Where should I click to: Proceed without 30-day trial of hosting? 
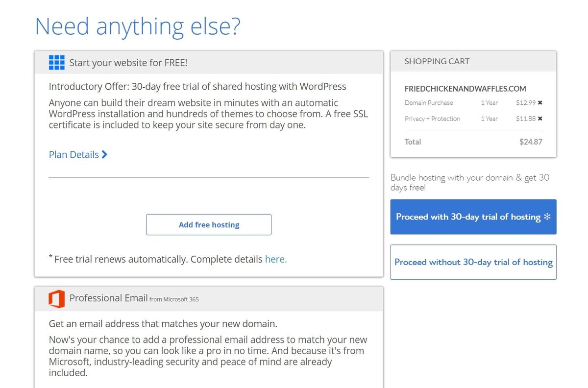pyautogui.click(x=473, y=262)
